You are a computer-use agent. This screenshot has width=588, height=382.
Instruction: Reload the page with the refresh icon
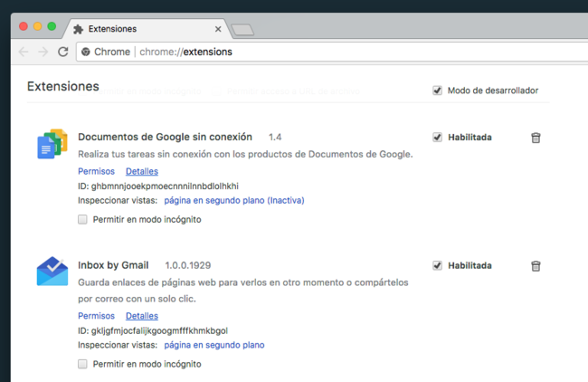(x=63, y=52)
